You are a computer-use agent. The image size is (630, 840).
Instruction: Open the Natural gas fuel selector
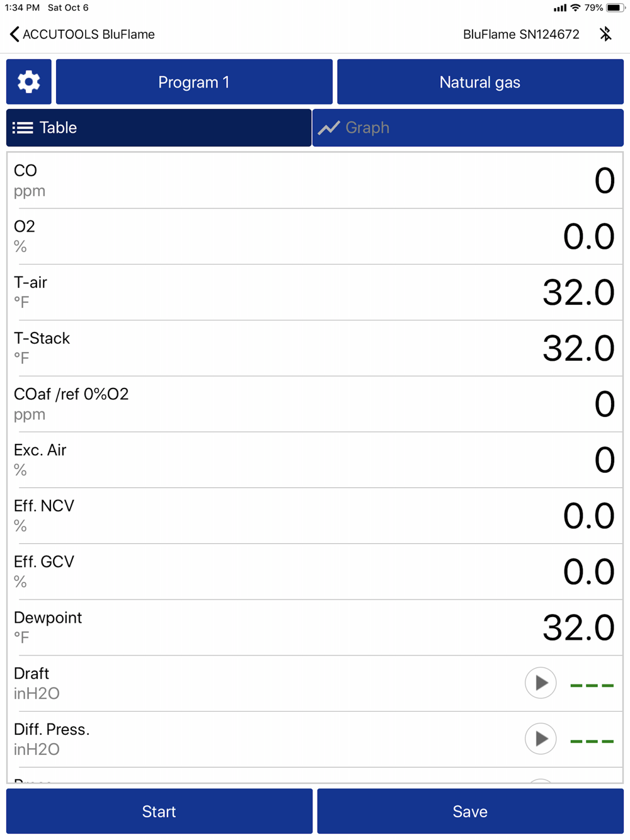(x=480, y=82)
